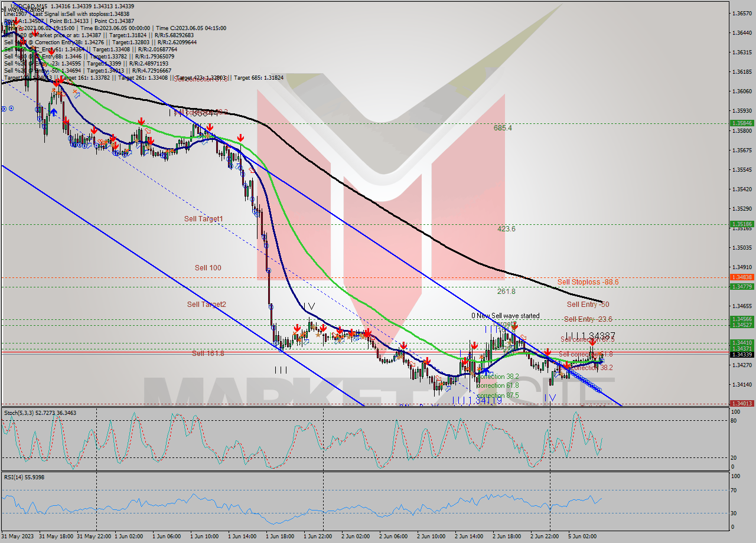Click the '0 New Sell wave started' annotation
The width and height of the screenshot is (756, 543).
click(505, 316)
